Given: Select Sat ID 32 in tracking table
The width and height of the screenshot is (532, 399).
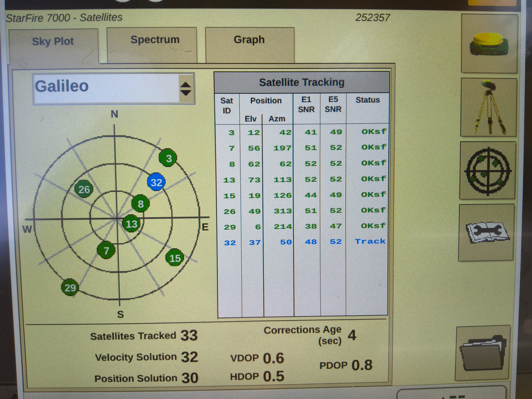Looking at the screenshot, I should (x=230, y=243).
